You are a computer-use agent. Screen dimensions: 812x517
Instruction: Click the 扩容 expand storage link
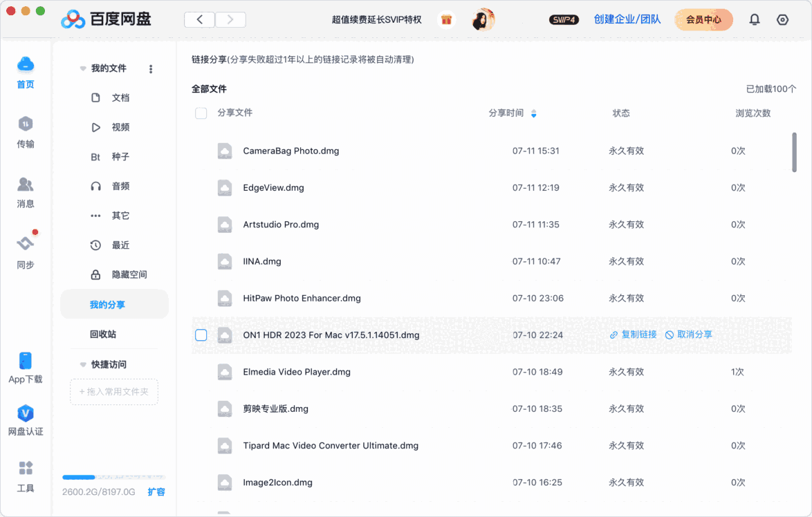click(x=156, y=491)
